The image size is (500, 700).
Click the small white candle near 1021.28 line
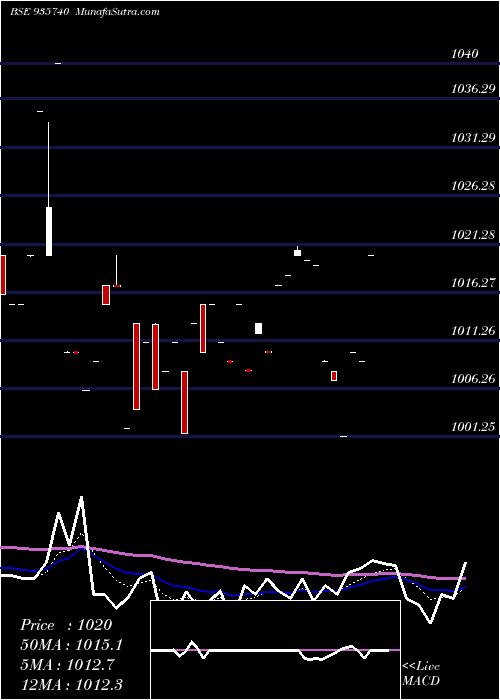click(x=297, y=251)
